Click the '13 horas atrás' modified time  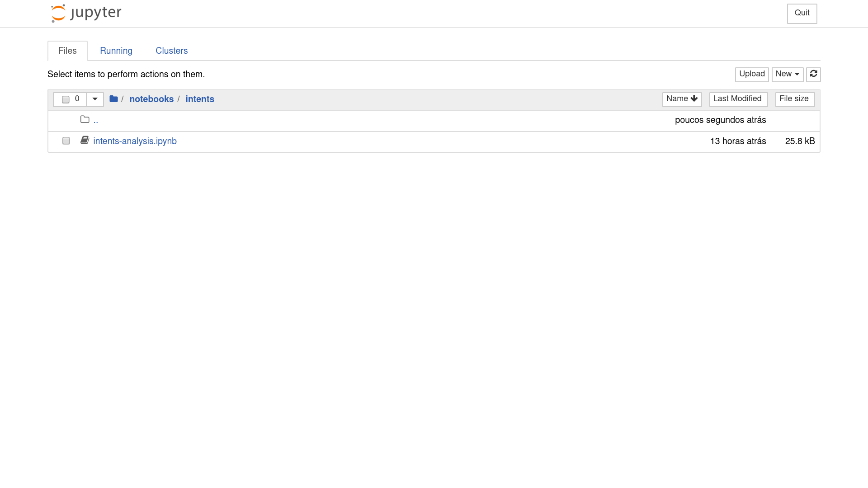point(738,141)
